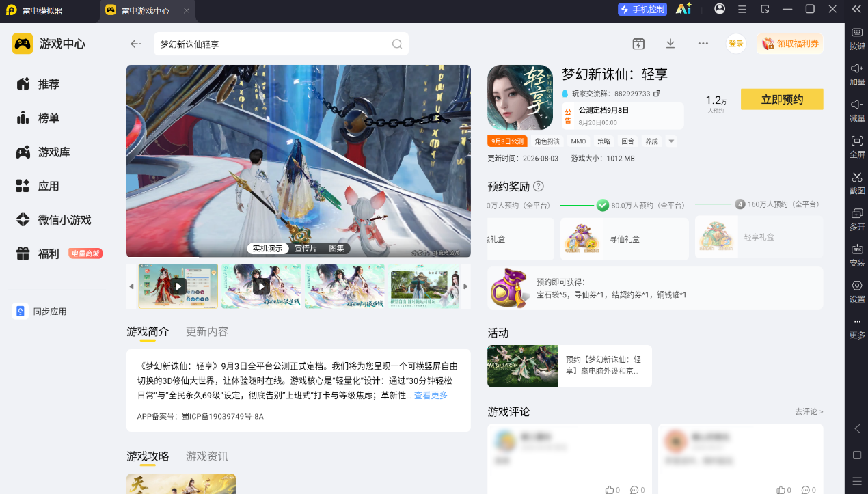The height and width of the screenshot is (494, 868).
Task: Click the 加量 volume up tool
Action: pyautogui.click(x=857, y=75)
